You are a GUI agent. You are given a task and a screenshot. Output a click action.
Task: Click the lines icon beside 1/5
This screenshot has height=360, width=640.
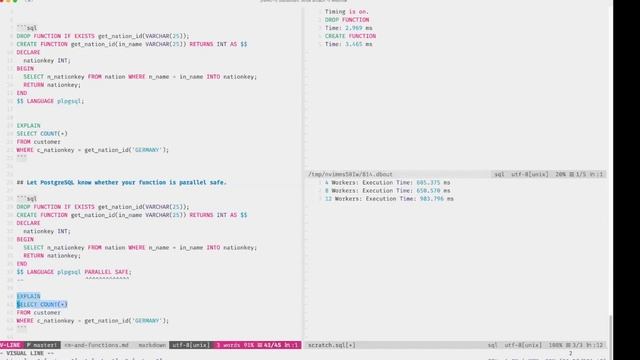pos(571,174)
